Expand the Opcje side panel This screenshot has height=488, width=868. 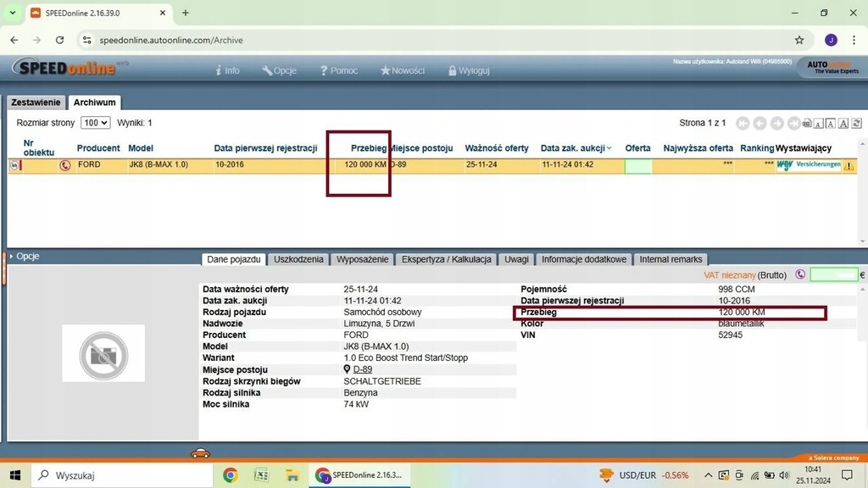tap(24, 256)
